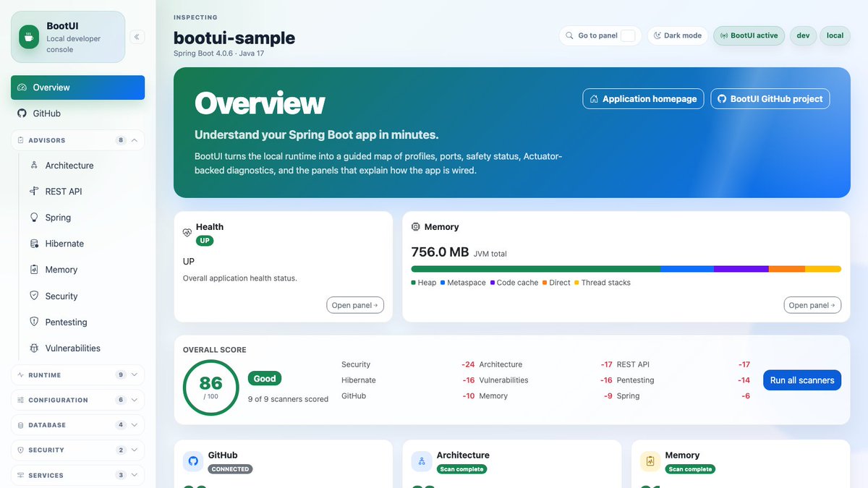Open the GitHub sidebar entry
This screenshot has height=488, width=868.
point(77,114)
